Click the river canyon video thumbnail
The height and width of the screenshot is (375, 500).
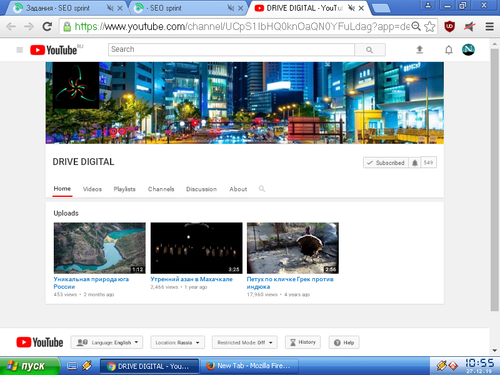[x=100, y=248]
